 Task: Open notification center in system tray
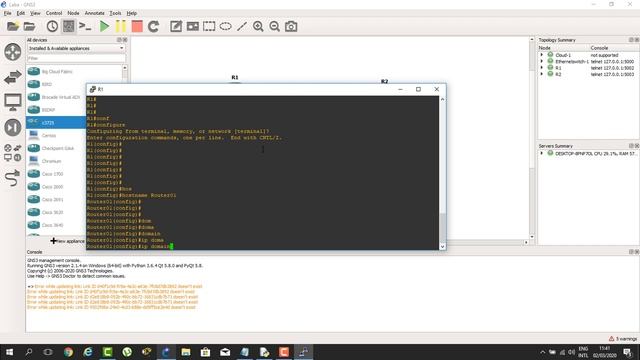[x=628, y=352]
